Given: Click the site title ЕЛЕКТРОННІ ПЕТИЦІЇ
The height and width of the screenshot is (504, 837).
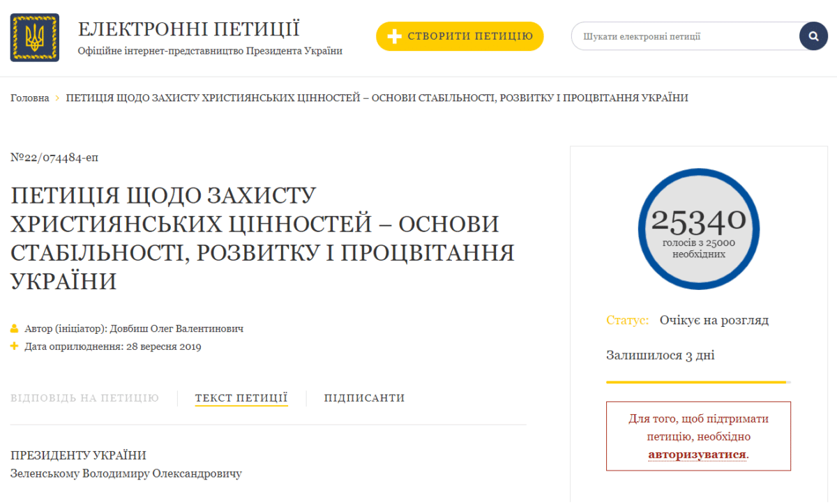Looking at the screenshot, I should (x=190, y=29).
